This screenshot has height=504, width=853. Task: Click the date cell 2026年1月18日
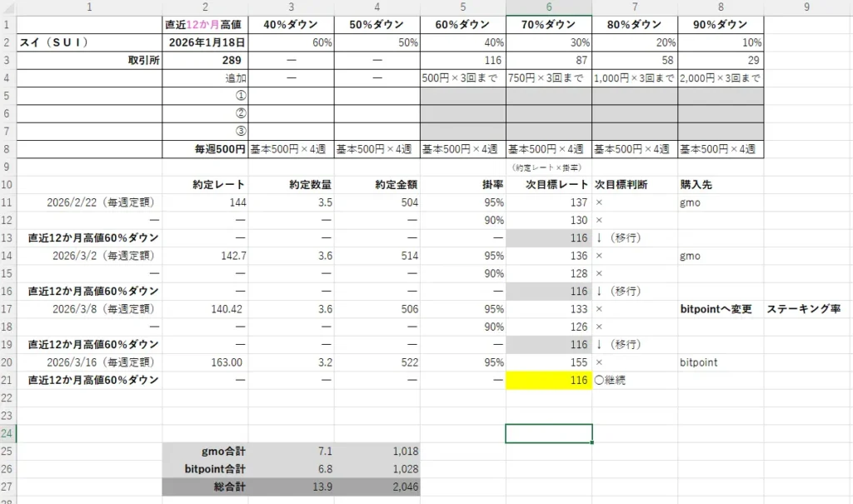point(205,42)
